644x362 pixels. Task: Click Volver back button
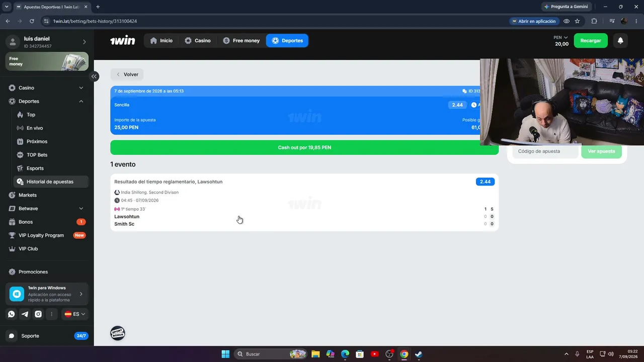(127, 74)
